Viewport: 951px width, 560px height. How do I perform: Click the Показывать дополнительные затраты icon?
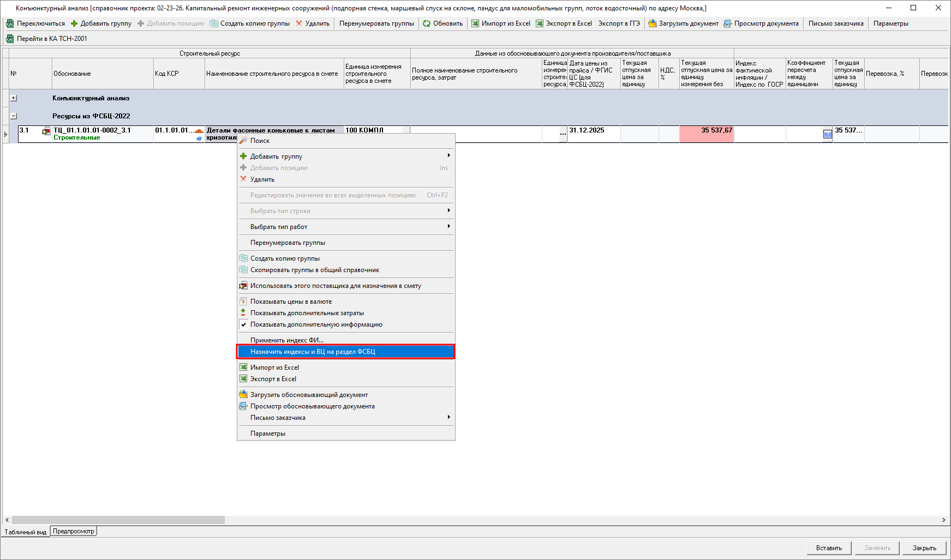[x=243, y=313]
